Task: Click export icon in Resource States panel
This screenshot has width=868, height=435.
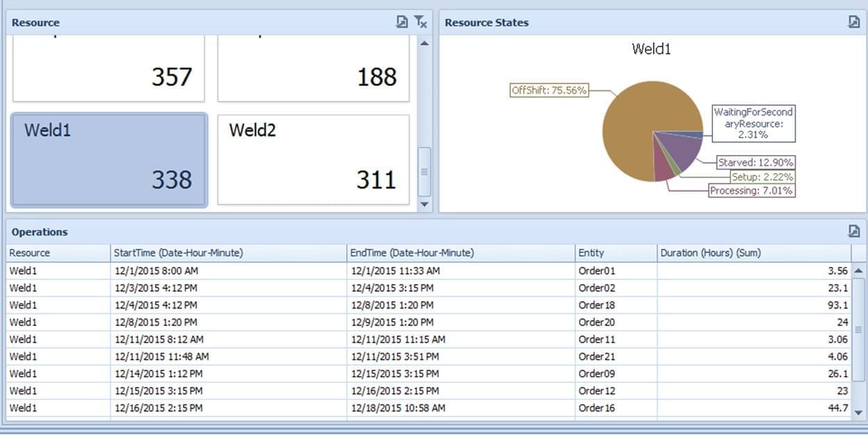Action: click(854, 22)
